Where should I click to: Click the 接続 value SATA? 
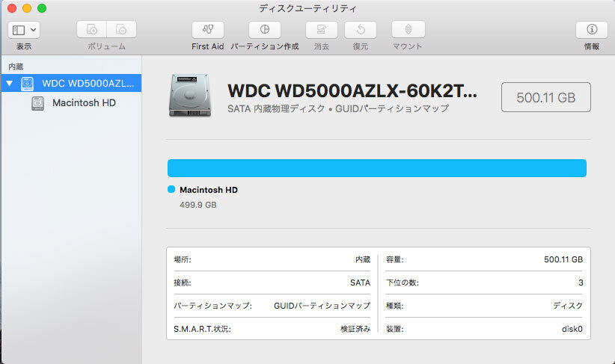pos(360,283)
